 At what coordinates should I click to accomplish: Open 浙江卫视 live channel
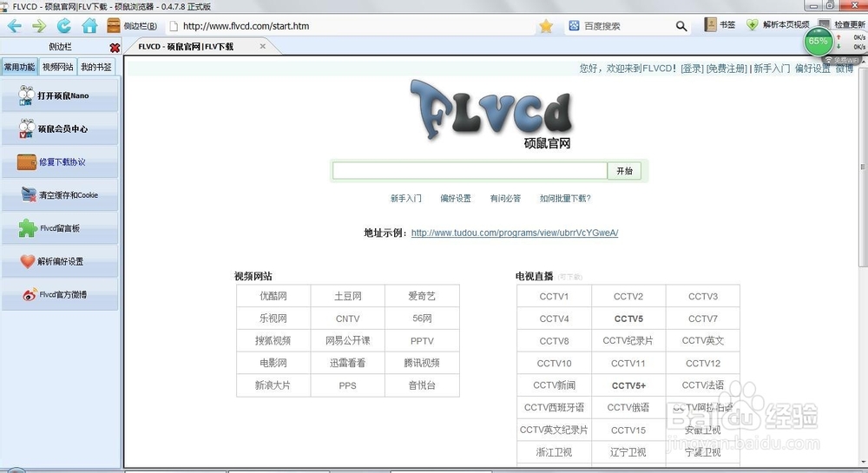click(554, 452)
